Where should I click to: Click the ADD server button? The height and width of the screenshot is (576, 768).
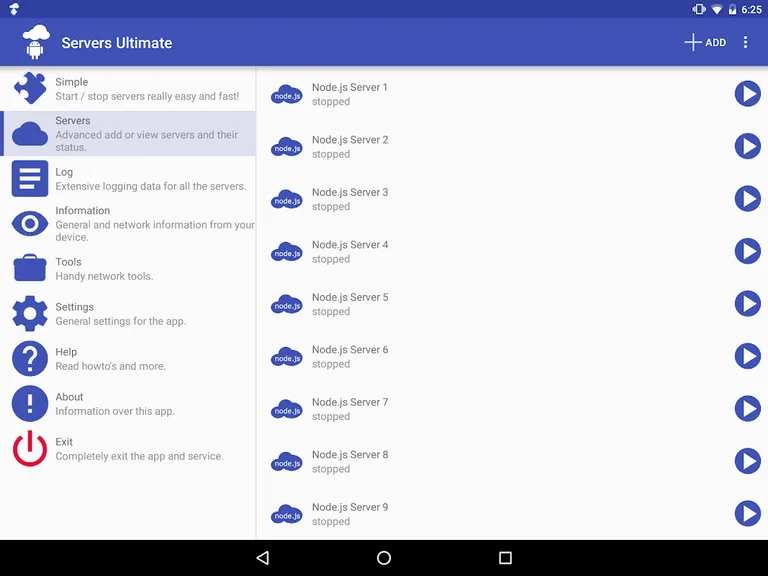pyautogui.click(x=705, y=43)
